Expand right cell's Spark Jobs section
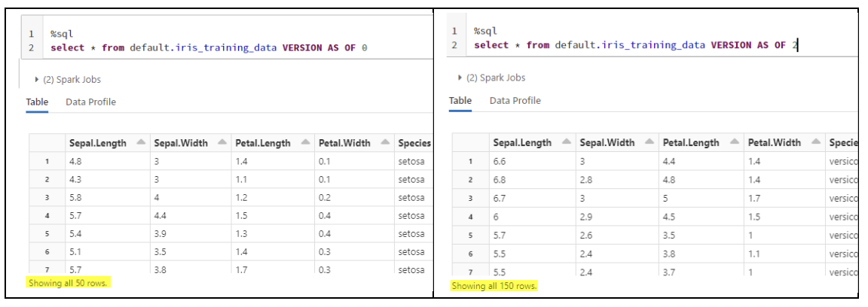Image resolution: width=868 pixels, height=307 pixels. pos(461,78)
